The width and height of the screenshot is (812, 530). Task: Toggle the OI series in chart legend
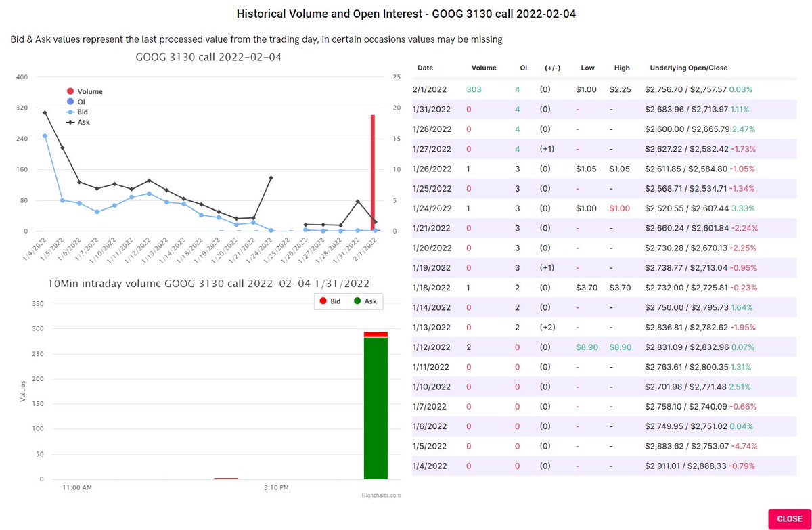[76, 102]
